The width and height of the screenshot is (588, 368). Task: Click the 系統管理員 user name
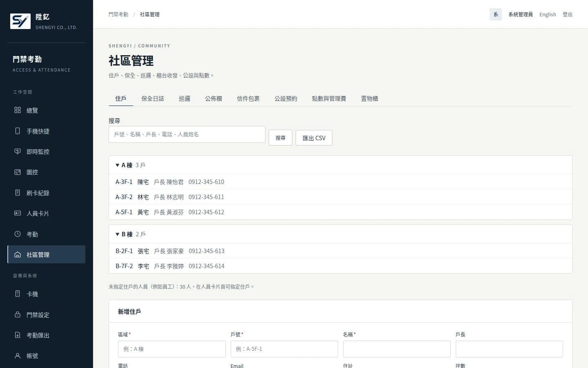[521, 14]
